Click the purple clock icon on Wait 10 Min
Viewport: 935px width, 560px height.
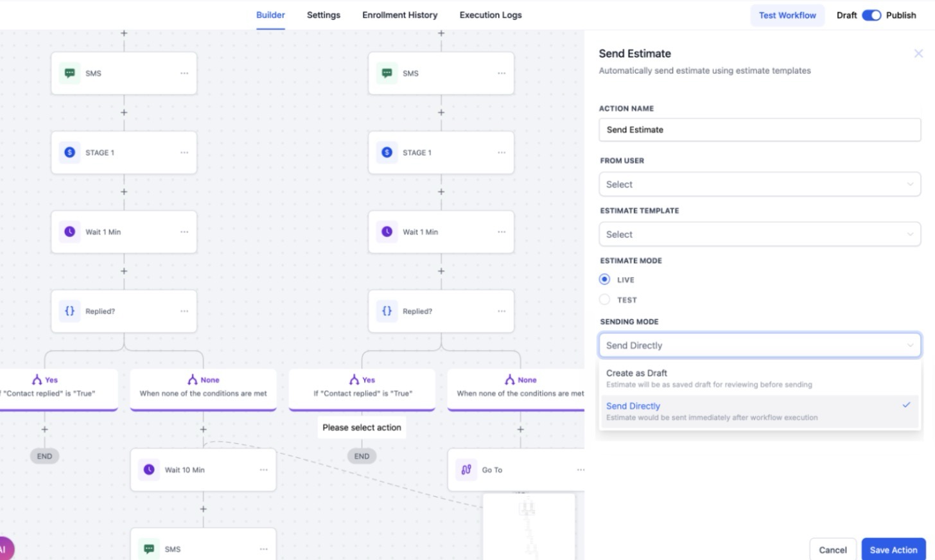[x=149, y=469]
